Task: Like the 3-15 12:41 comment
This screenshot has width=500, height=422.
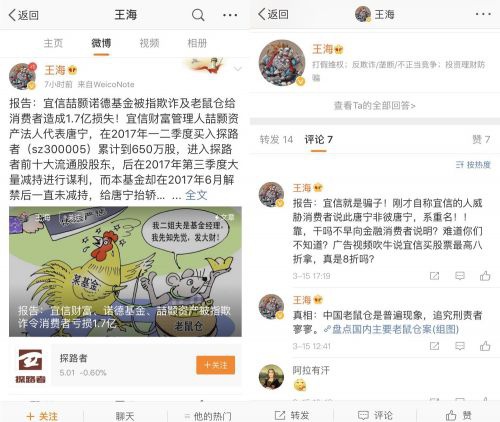Action: coord(485,346)
